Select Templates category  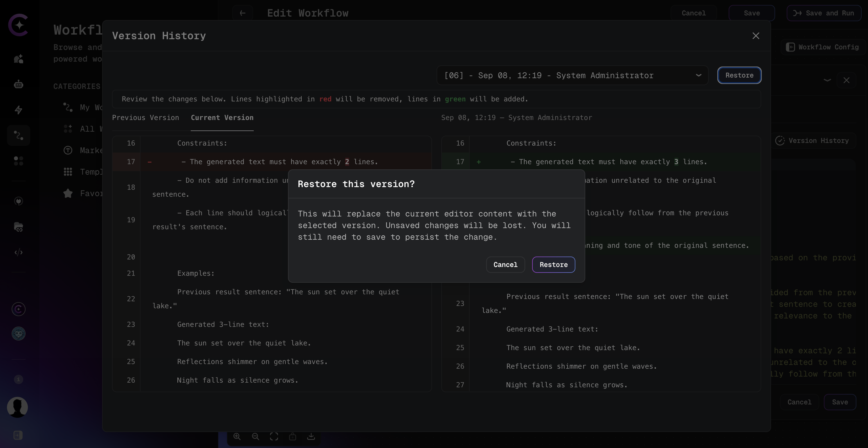(82, 172)
